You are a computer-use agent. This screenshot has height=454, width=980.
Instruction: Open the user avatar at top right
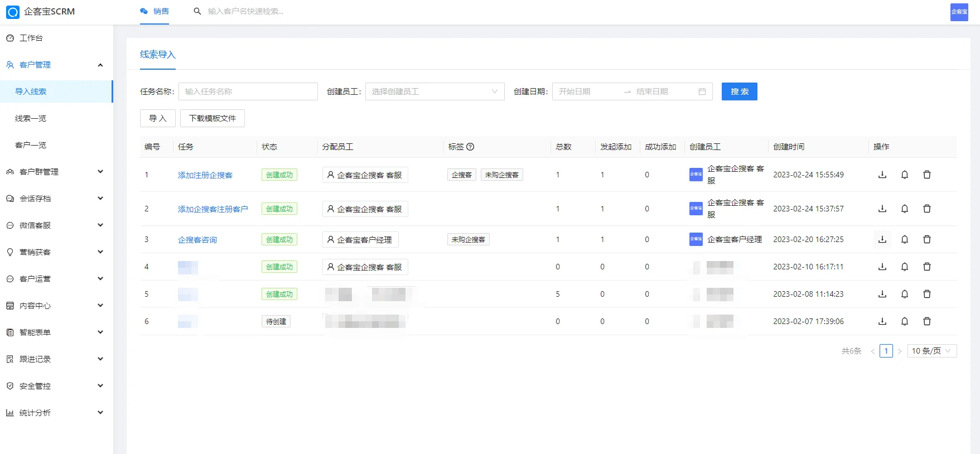(959, 12)
